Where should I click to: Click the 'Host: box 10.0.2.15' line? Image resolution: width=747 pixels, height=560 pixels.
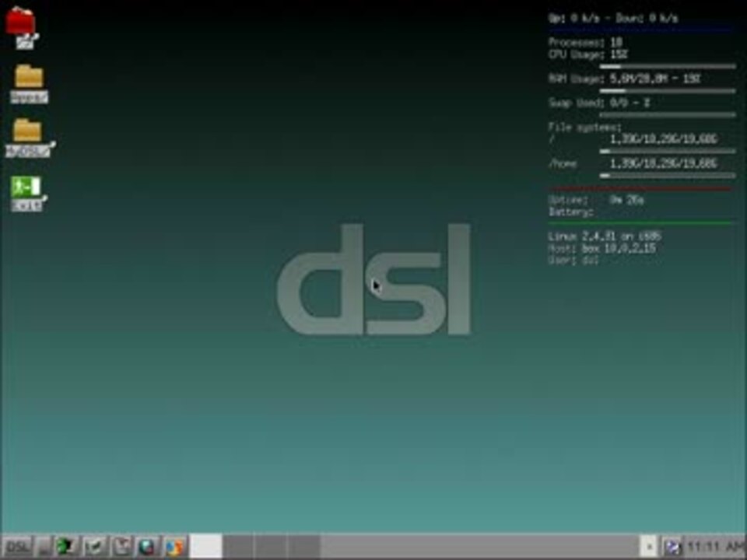tap(602, 249)
